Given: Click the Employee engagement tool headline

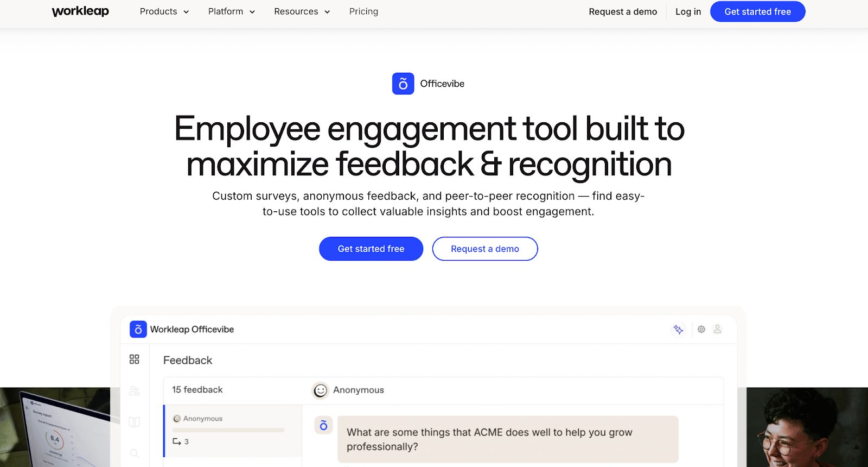Looking at the screenshot, I should 429,147.
